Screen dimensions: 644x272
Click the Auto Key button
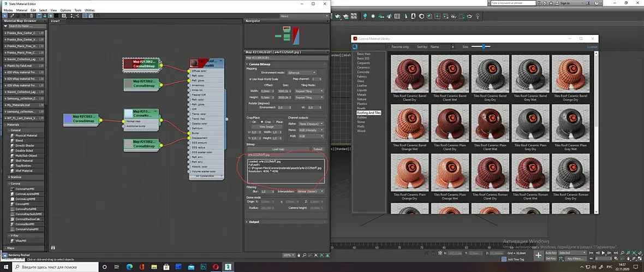click(x=551, y=253)
